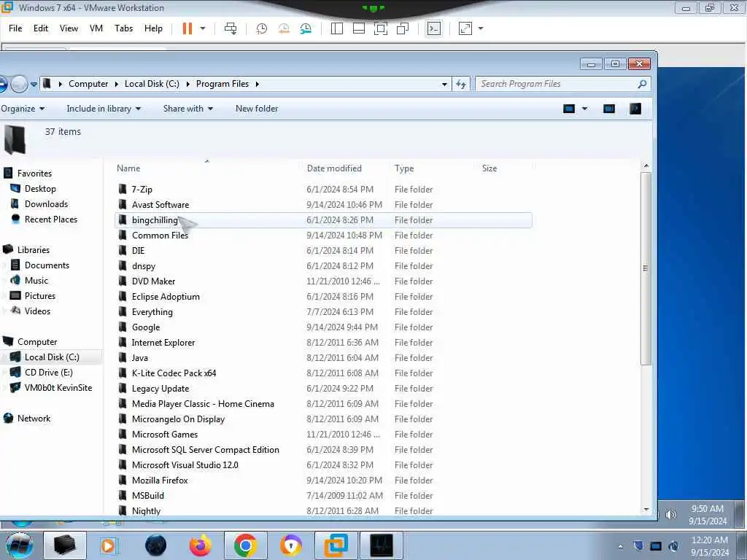Open the recent locations dropdown arrow

click(x=34, y=85)
